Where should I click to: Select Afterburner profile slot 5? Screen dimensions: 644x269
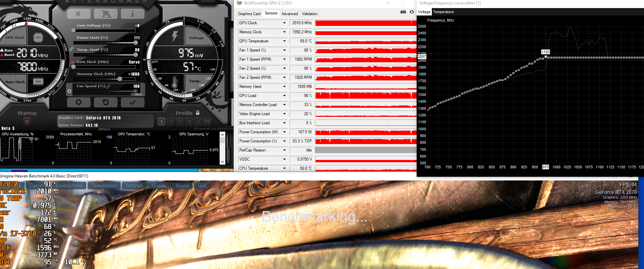point(198,122)
